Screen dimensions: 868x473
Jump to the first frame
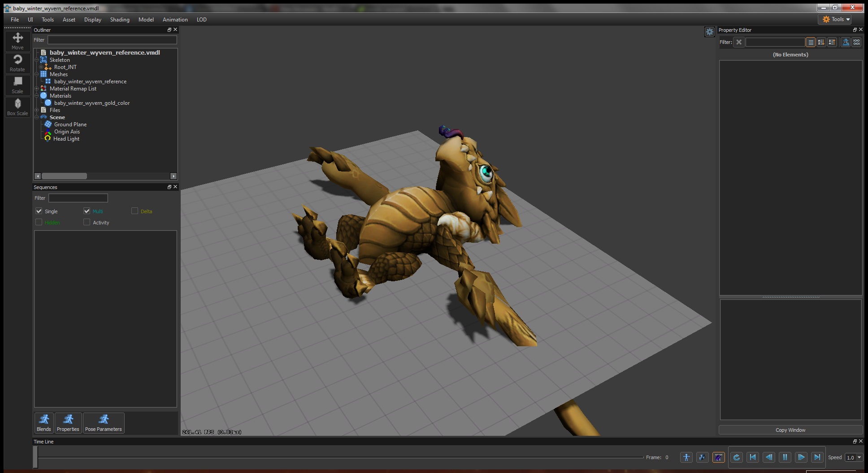tap(753, 457)
